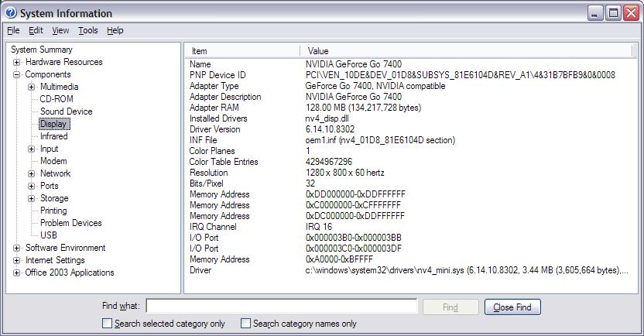Select the Internet Settings label
This screenshot has height=336, width=644.
pos(55,260)
